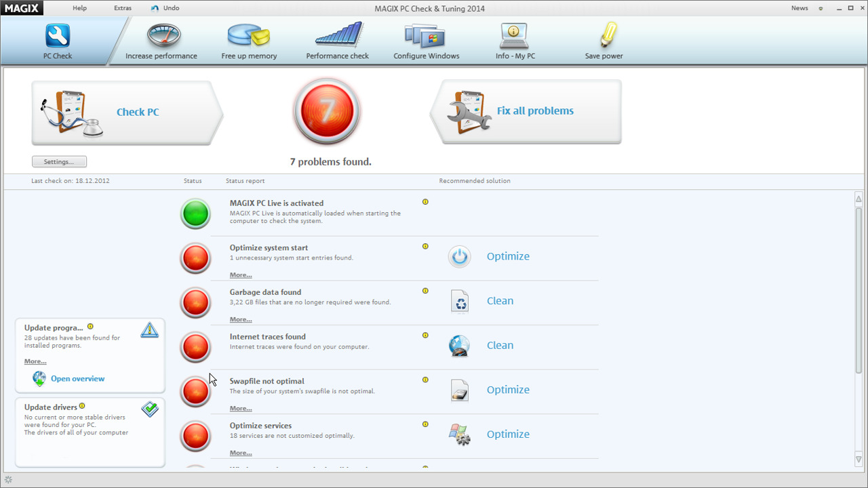Click info icon next to MAGIX PC Live is activated
Screen dimensions: 868x488
tap(425, 202)
